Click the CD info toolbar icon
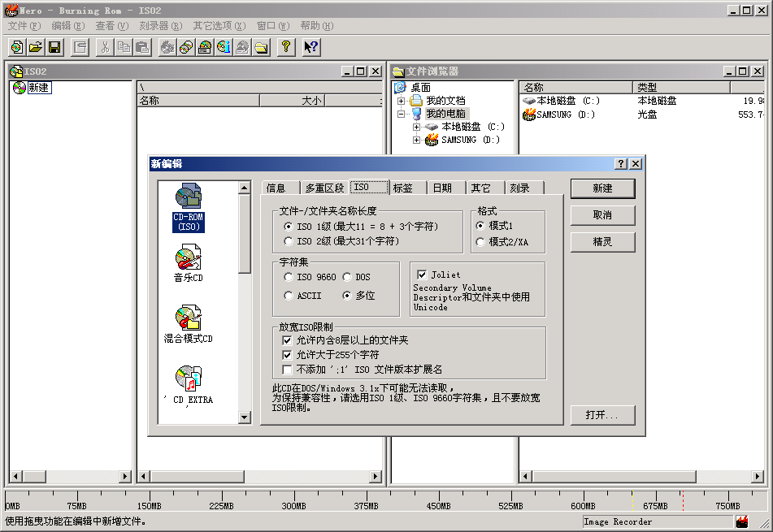The width and height of the screenshot is (773, 532). coord(224,47)
